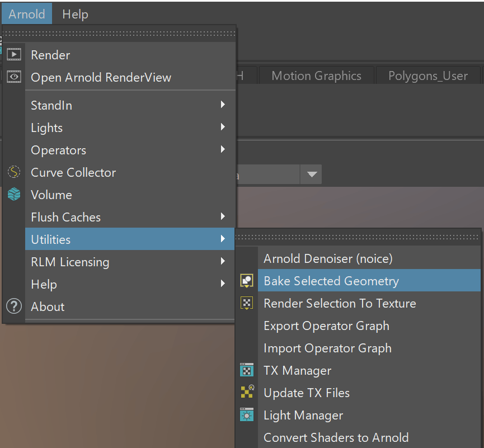Click the Arnold RenderView eye icon
The height and width of the screenshot is (448, 484).
coord(14,77)
